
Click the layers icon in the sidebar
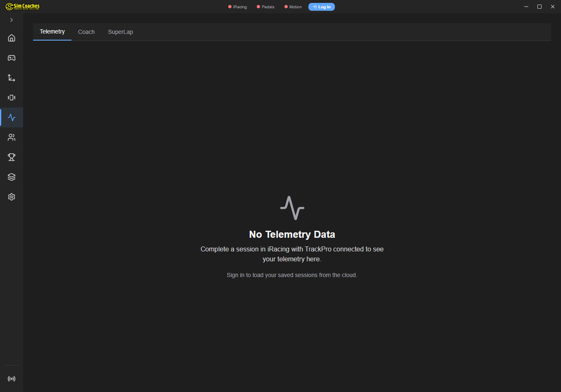click(x=11, y=177)
